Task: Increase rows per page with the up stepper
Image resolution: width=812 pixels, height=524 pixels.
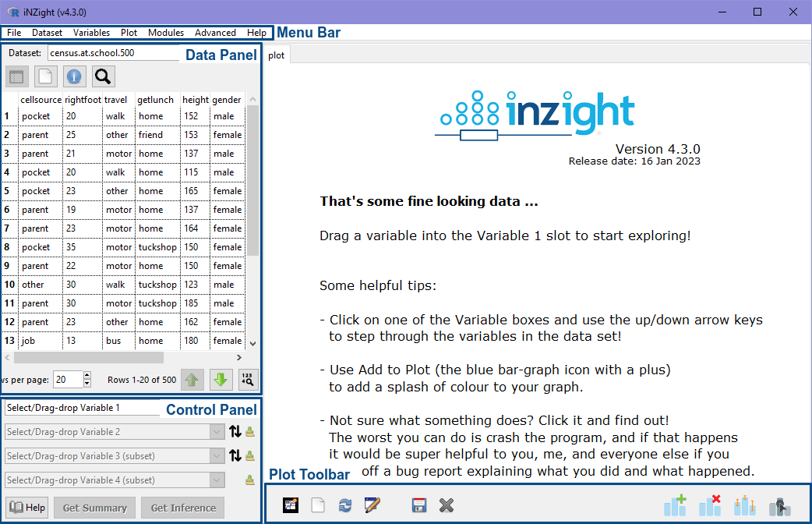Action: tap(86, 376)
